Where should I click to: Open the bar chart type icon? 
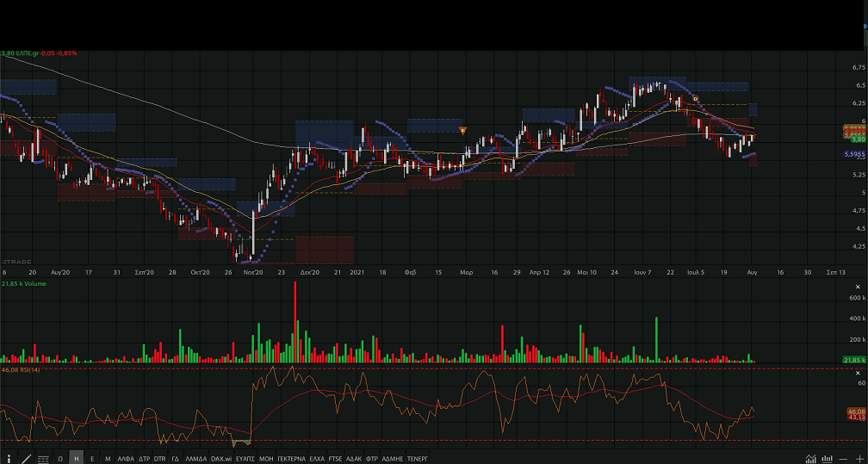pos(827,459)
